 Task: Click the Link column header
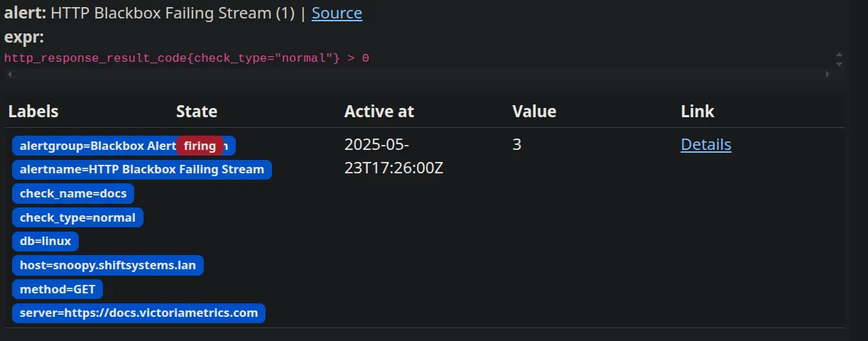click(x=698, y=112)
